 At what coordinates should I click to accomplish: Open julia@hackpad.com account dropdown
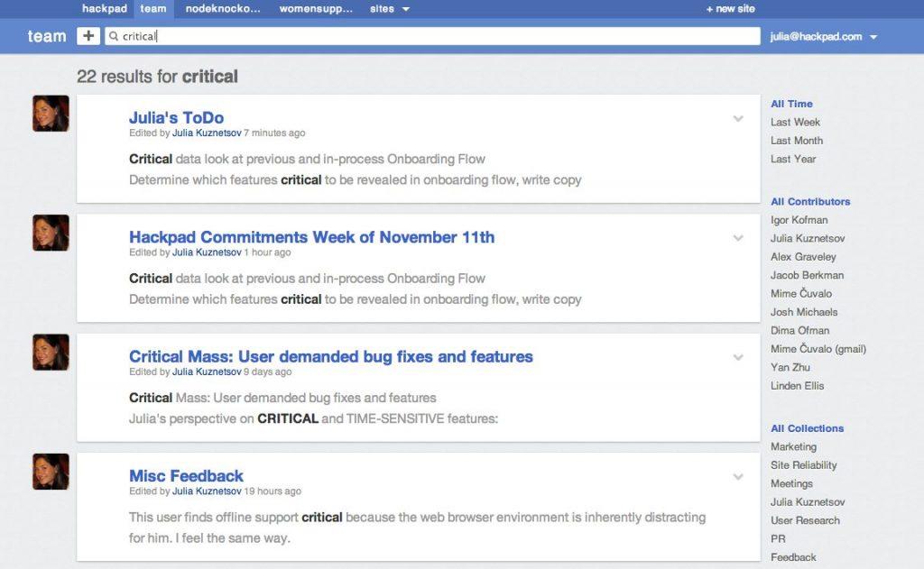824,37
